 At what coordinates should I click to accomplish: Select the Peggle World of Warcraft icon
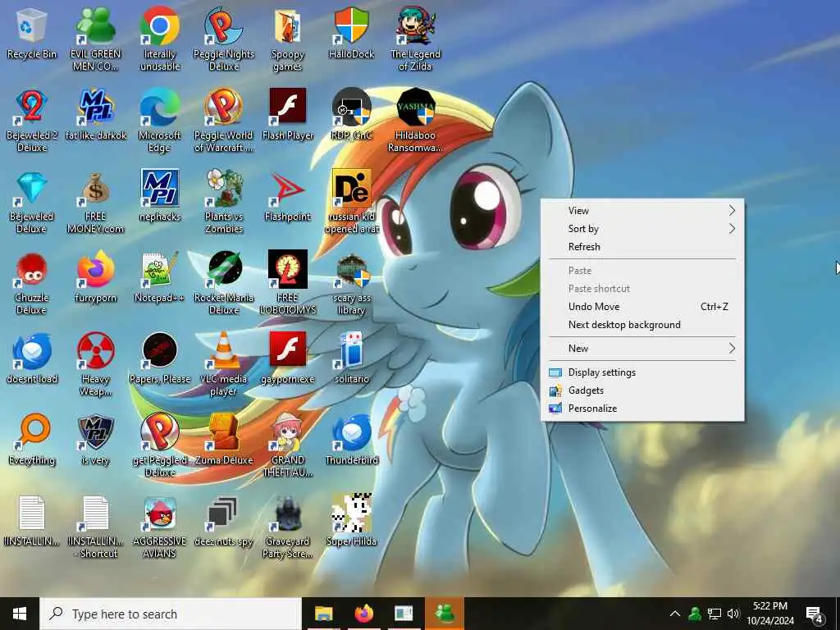(223, 120)
